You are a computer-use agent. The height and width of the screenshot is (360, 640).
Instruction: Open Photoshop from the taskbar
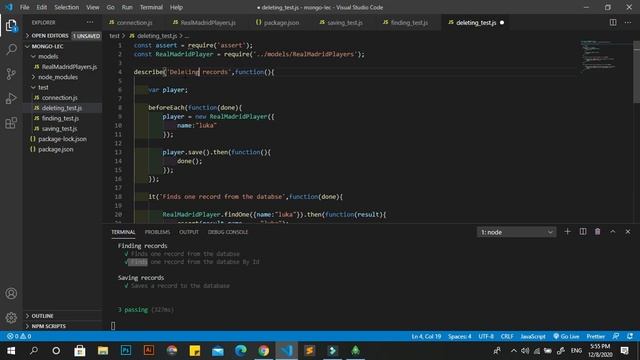point(126,351)
